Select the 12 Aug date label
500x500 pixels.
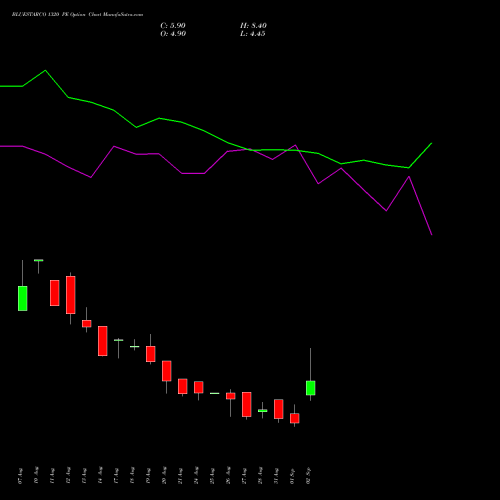tap(68, 475)
